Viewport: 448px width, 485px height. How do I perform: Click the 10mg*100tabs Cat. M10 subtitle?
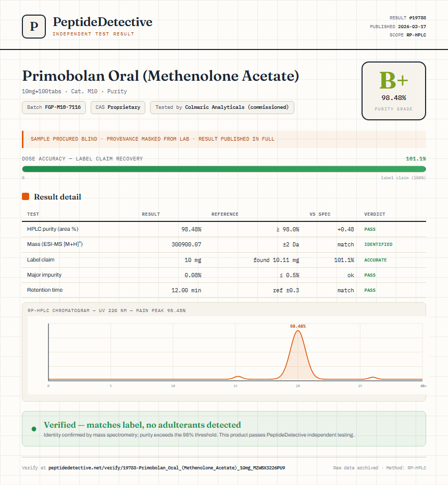point(74,91)
